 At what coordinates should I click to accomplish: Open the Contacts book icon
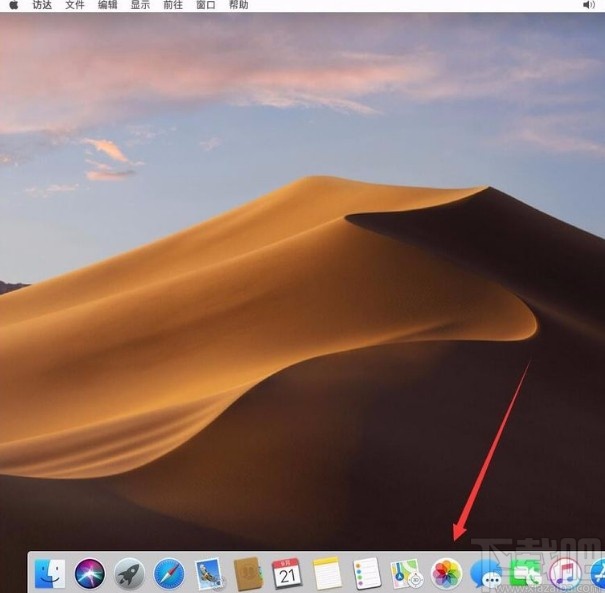click(x=248, y=573)
